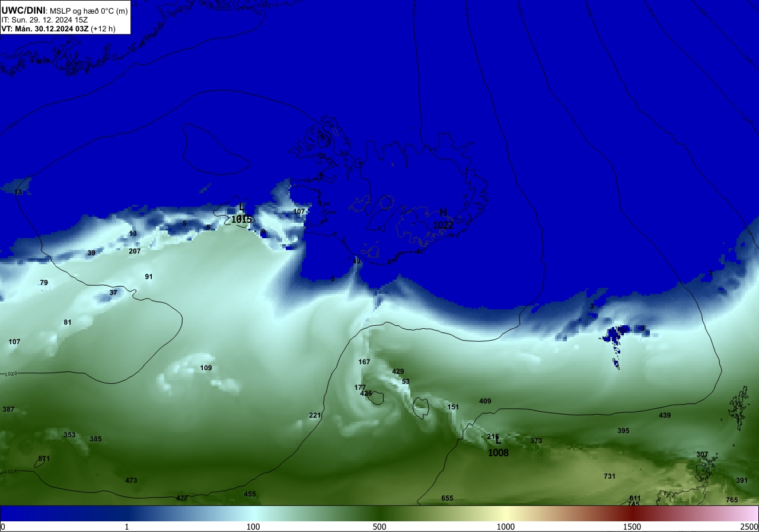Click the L symbol above 1008
The height and width of the screenshot is (532, 759).
point(498,441)
